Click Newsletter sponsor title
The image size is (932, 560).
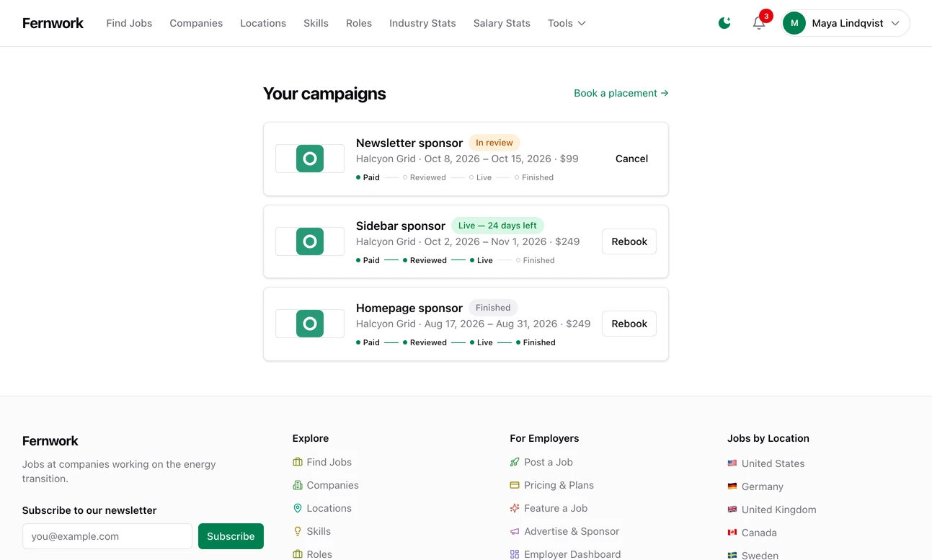pos(409,143)
